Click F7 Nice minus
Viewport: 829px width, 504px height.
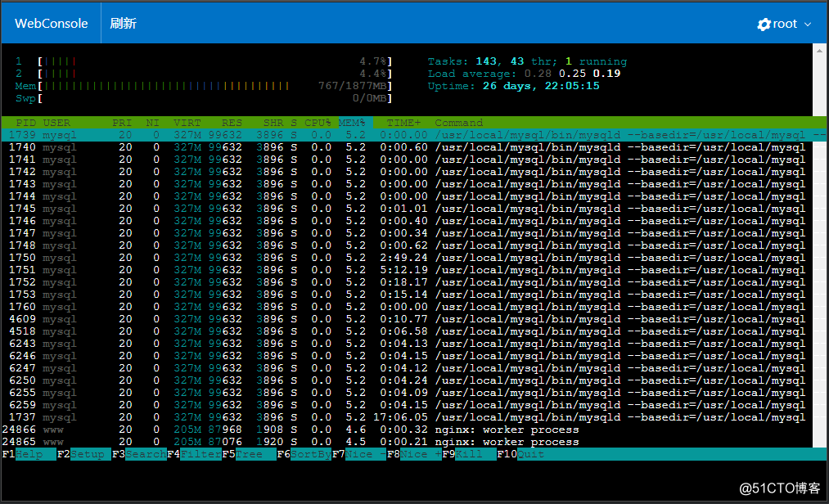click(359, 454)
